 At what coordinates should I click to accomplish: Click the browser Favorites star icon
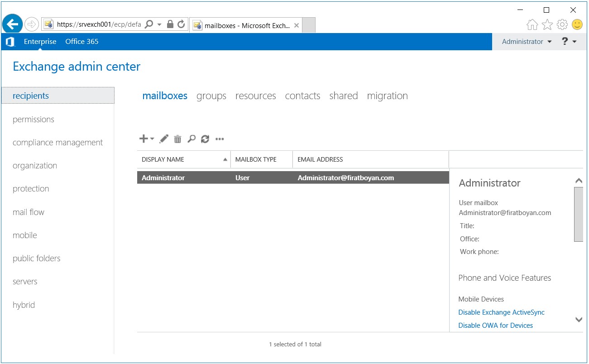[547, 24]
